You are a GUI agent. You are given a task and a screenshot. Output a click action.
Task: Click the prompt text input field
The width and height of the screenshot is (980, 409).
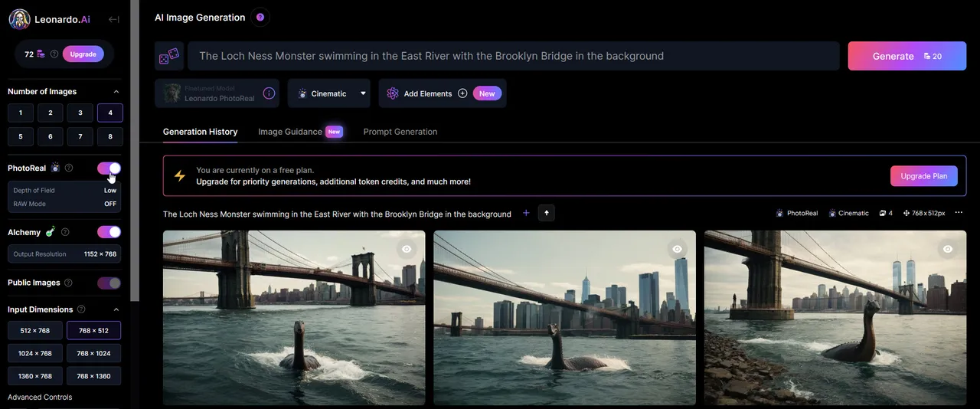(514, 56)
